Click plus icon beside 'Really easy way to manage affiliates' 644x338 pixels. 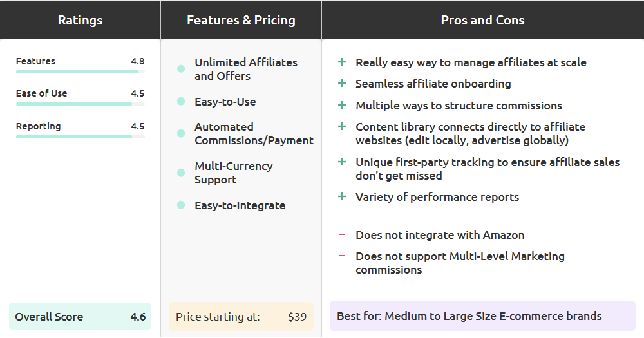click(342, 62)
